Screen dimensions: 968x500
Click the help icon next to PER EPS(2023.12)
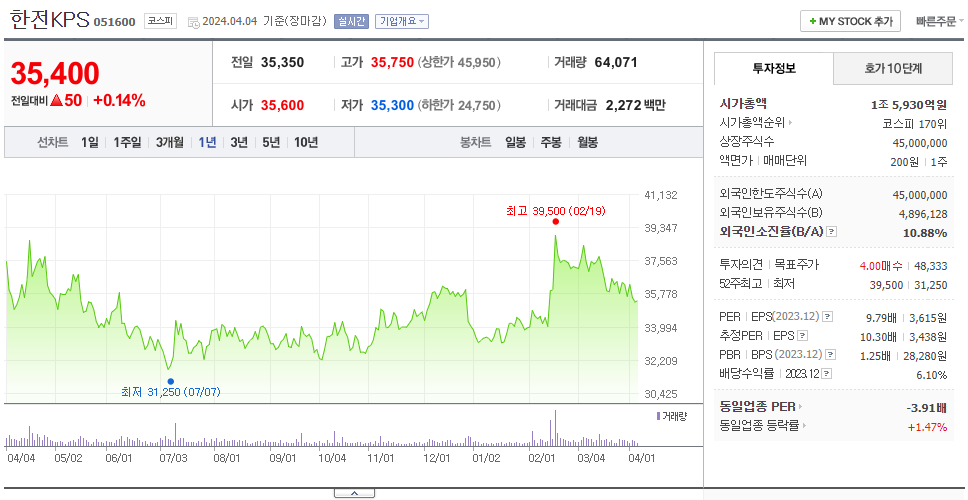click(x=827, y=317)
